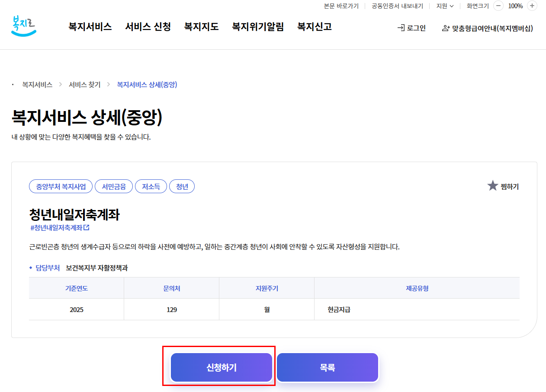Click the 제공유형 column header
The width and height of the screenshot is (546, 392).
[417, 288]
